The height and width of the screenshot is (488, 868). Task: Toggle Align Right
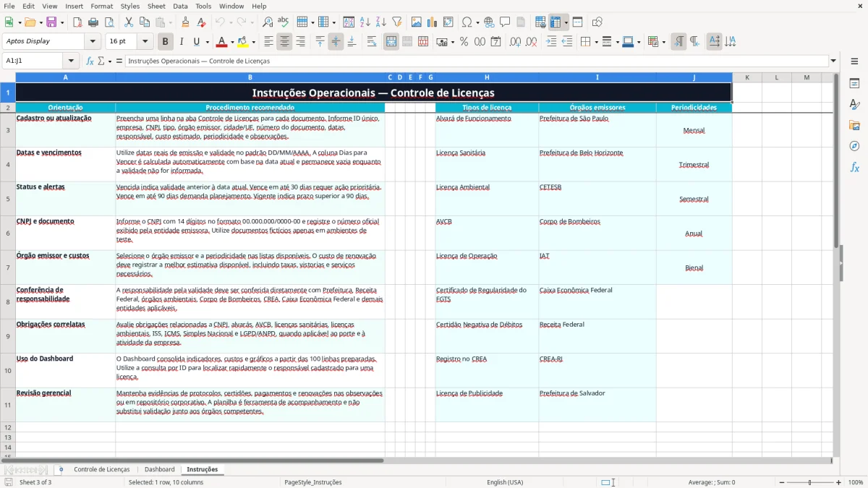click(x=300, y=42)
